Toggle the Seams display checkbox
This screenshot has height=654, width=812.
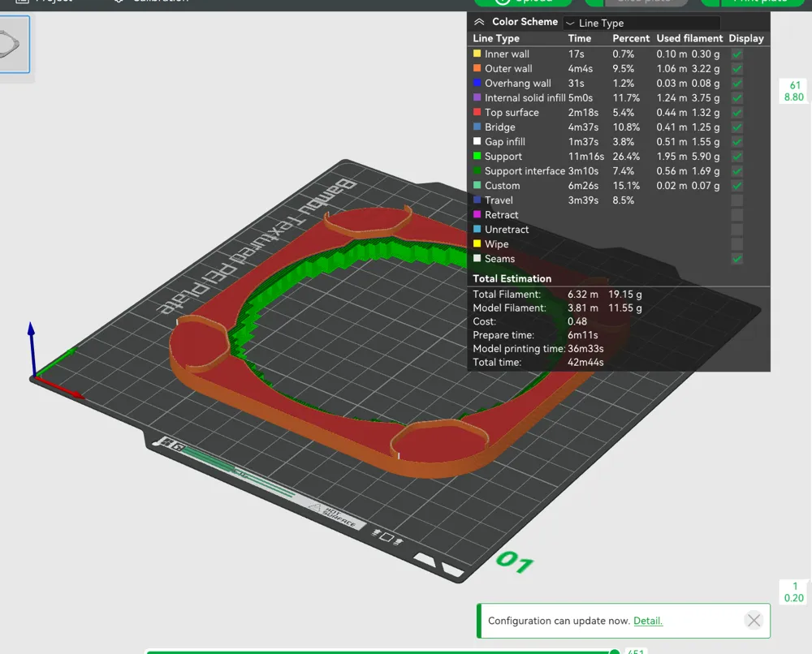pos(736,259)
